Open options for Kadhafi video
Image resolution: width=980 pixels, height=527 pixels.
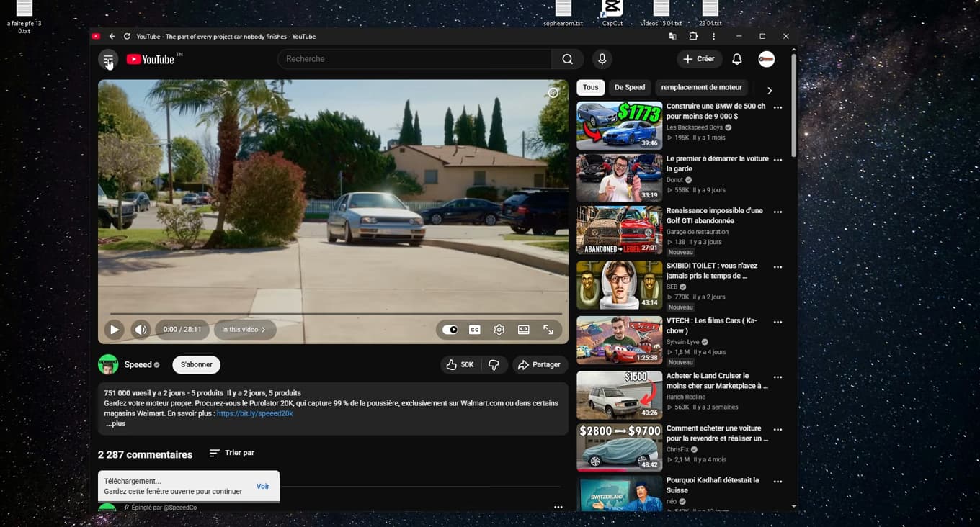778,482
